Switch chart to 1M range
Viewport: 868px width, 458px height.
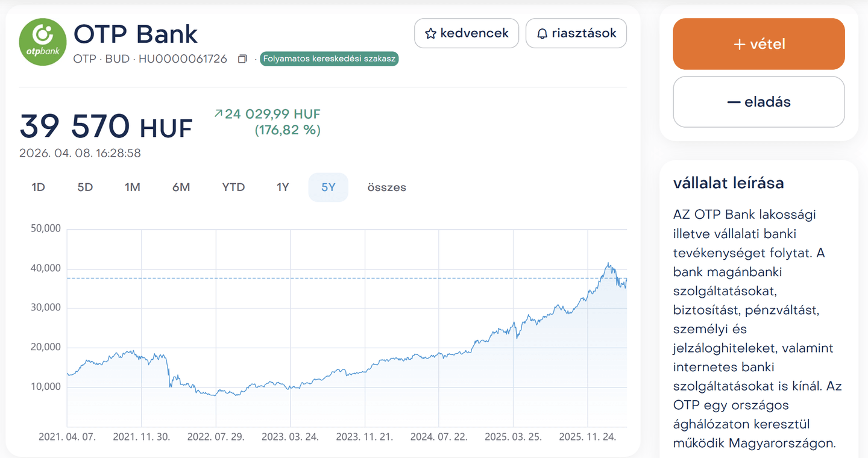point(133,187)
